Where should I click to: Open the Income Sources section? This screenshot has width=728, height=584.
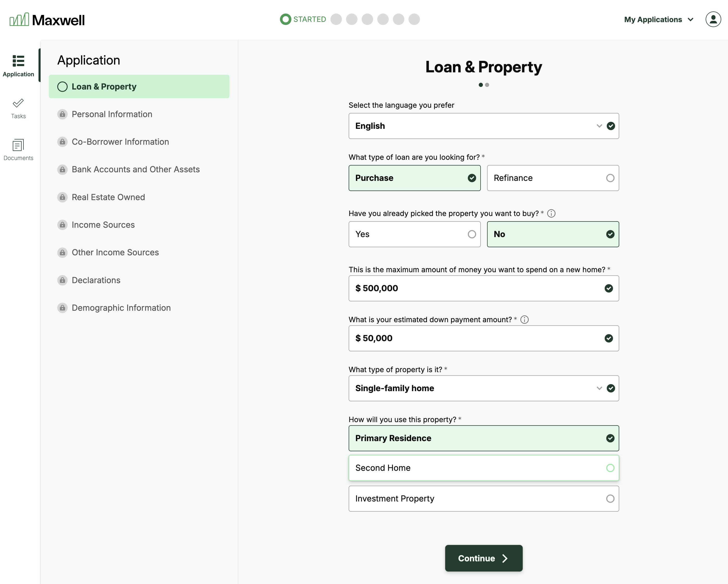(x=103, y=225)
